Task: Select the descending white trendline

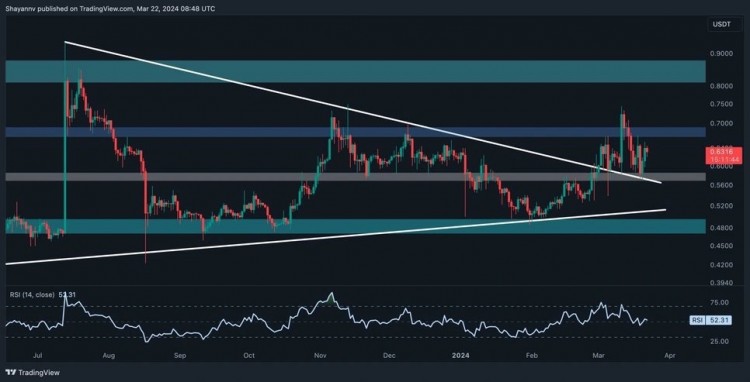Action: coord(363,112)
